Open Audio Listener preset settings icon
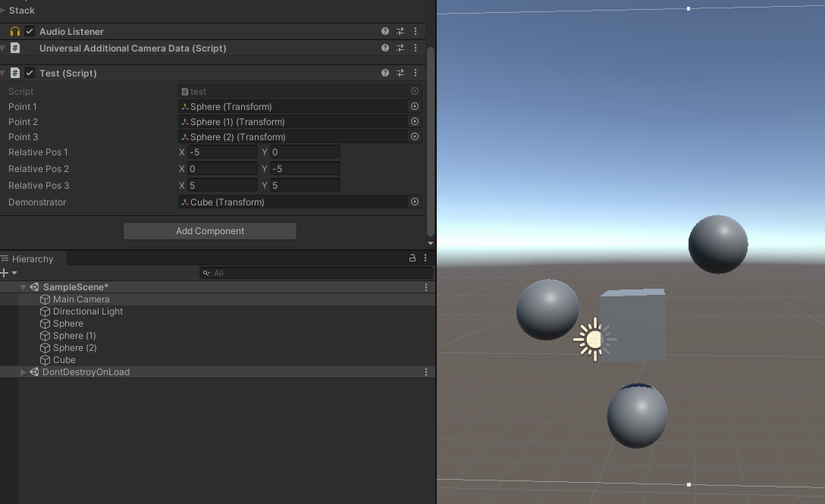Image resolution: width=825 pixels, height=504 pixels. [x=400, y=31]
